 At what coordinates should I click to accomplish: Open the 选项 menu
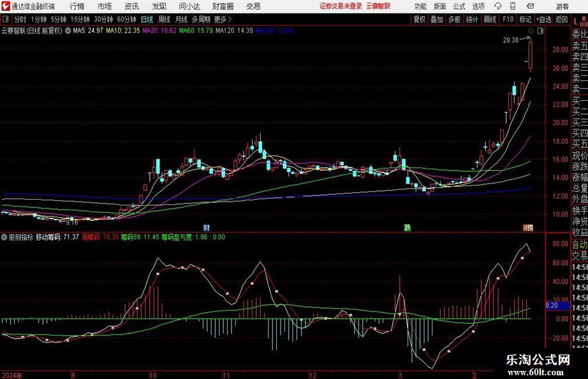coord(478,6)
